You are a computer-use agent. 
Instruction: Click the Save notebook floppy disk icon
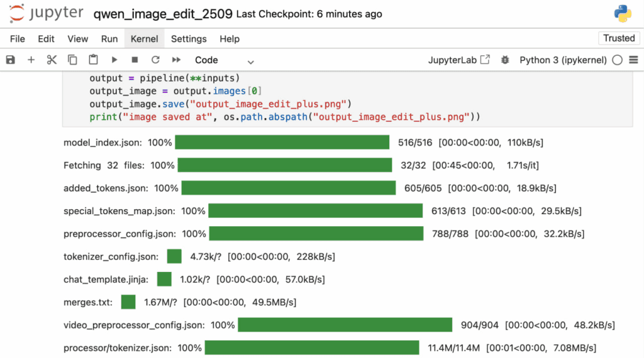click(x=10, y=60)
